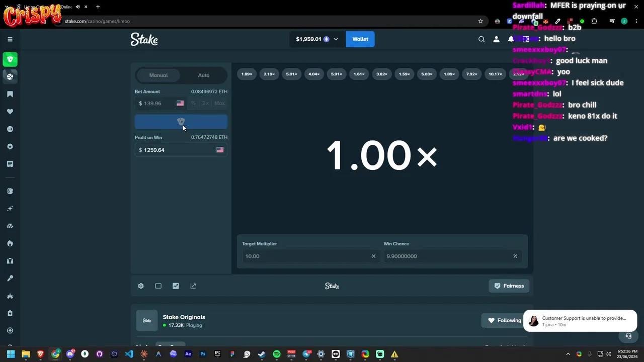Open the 3.82× past result
The image size is (644, 362).
pyautogui.click(x=382, y=74)
